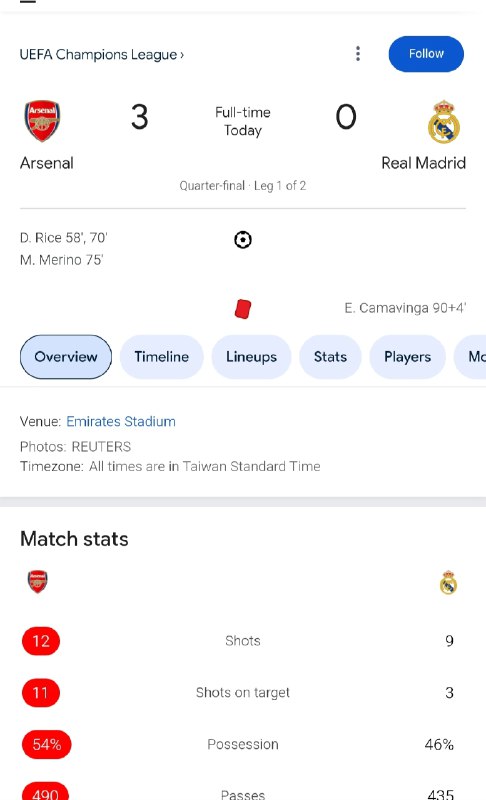Viewport: 486px width, 800px height.
Task: Go to the Stats tab
Action: (x=330, y=357)
